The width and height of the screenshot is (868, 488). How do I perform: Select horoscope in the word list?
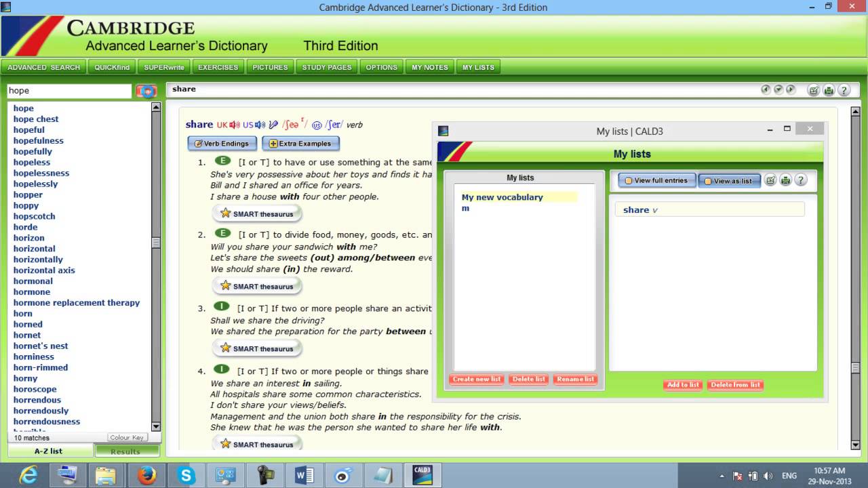click(35, 389)
